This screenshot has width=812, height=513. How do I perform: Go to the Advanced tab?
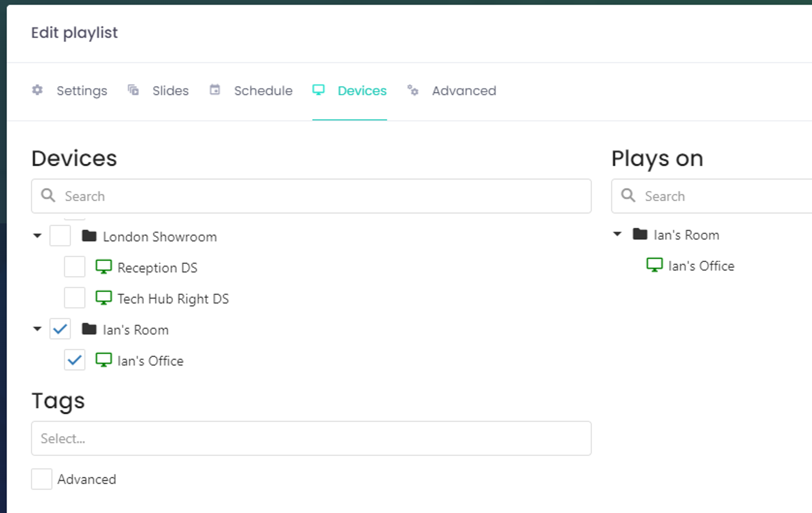tap(452, 91)
